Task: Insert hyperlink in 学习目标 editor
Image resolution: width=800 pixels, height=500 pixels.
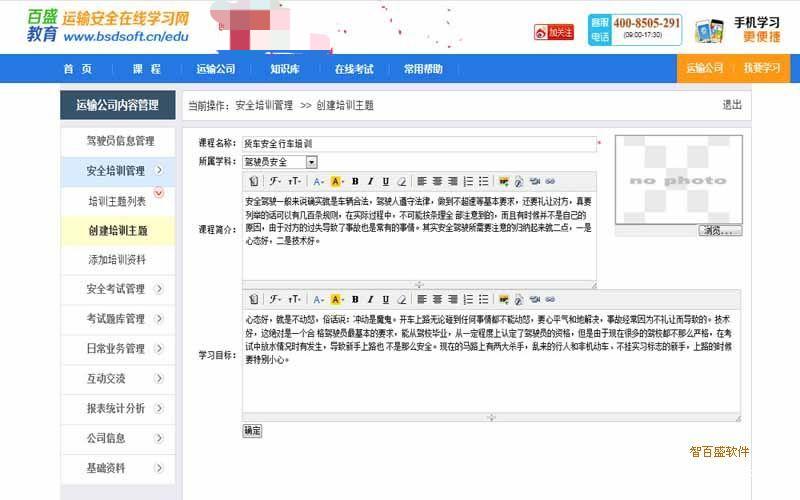Action: [x=550, y=299]
